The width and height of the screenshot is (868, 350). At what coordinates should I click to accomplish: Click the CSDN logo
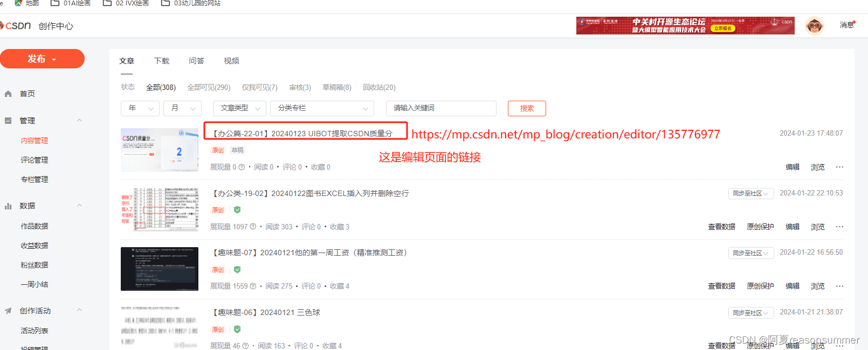[x=16, y=25]
